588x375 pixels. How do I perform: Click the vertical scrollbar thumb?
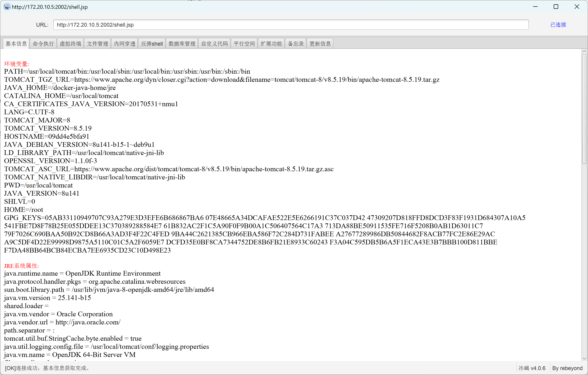pyautogui.click(x=584, y=109)
